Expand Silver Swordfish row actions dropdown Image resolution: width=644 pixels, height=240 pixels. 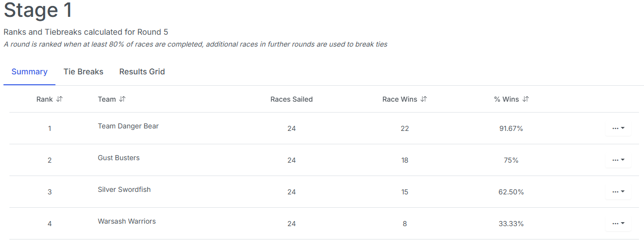pyautogui.click(x=618, y=192)
